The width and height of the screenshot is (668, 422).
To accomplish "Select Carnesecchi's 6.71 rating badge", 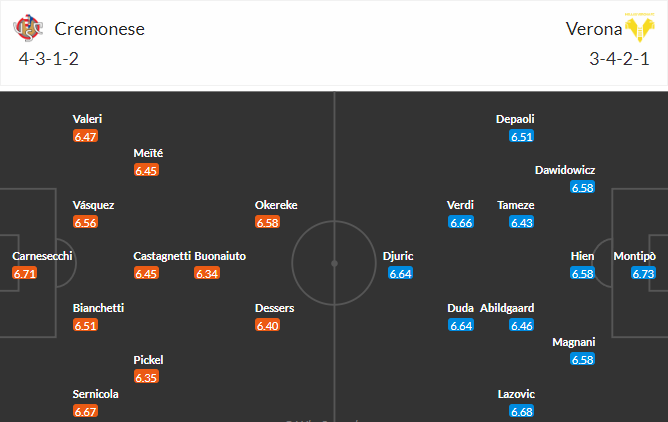I will point(25,273).
